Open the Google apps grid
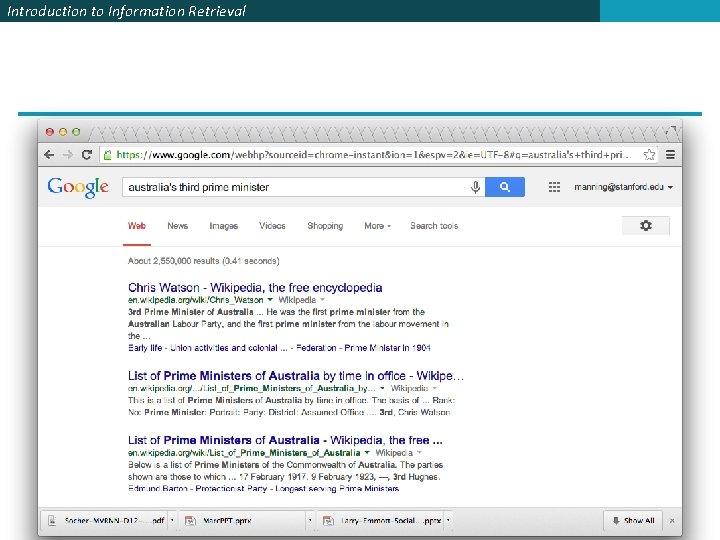The width and height of the screenshot is (720, 540). pyautogui.click(x=554, y=187)
